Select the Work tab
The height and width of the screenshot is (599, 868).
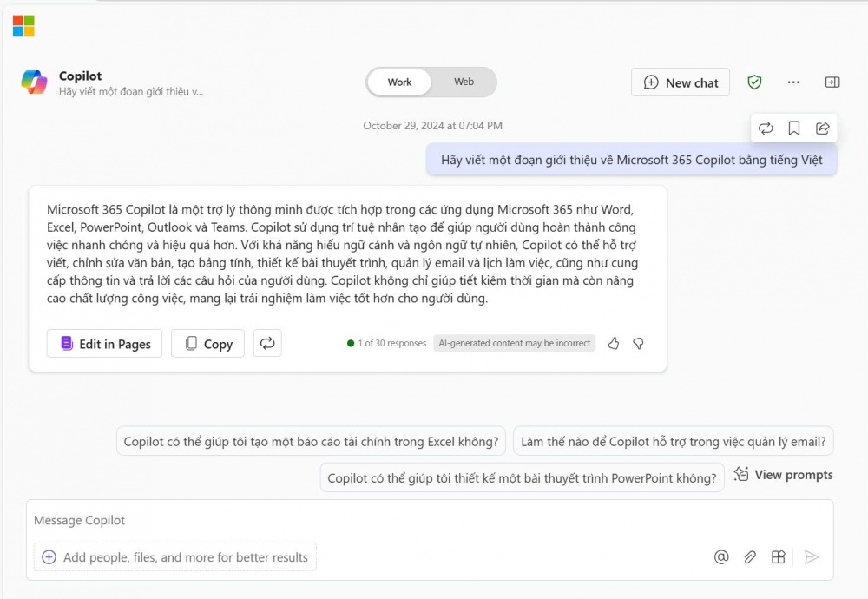399,82
